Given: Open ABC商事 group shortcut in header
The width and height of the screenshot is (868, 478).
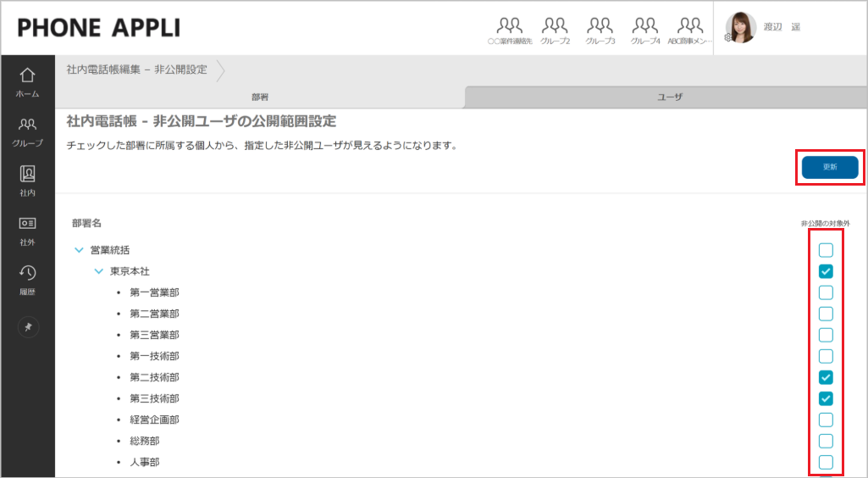Looking at the screenshot, I should point(690,31).
